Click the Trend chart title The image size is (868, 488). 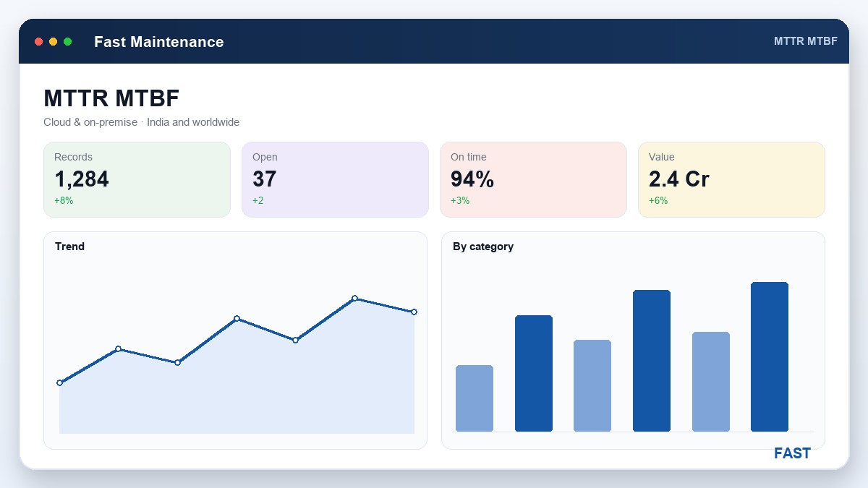point(69,247)
